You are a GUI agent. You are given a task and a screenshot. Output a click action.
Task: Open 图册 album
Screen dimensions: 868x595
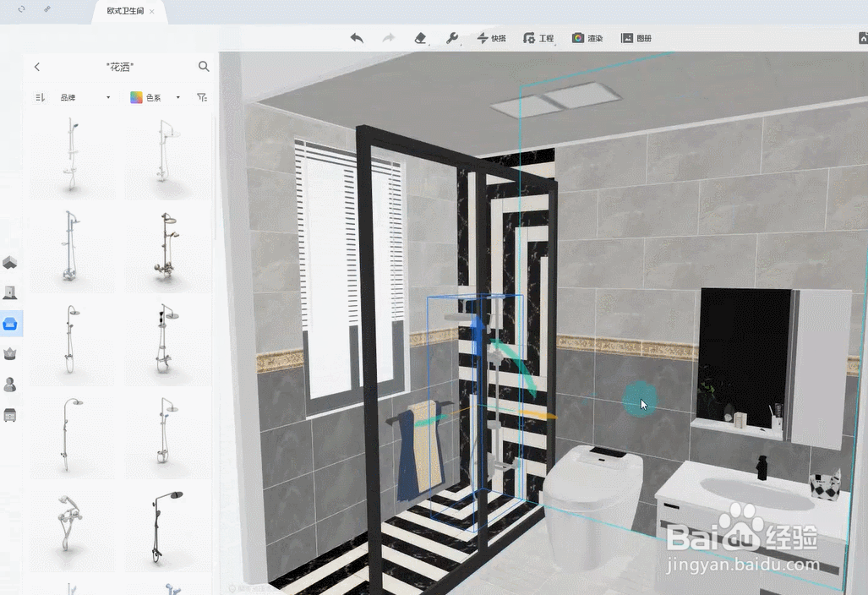(636, 38)
